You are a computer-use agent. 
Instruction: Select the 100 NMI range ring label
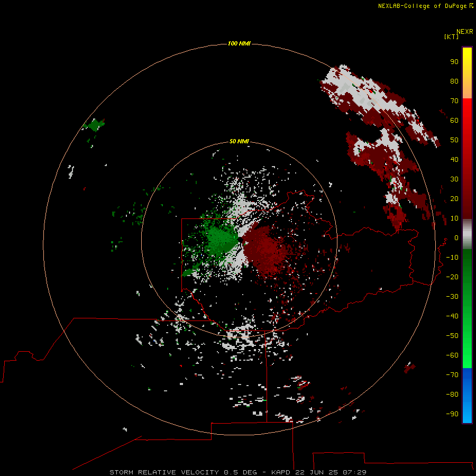coord(239,43)
